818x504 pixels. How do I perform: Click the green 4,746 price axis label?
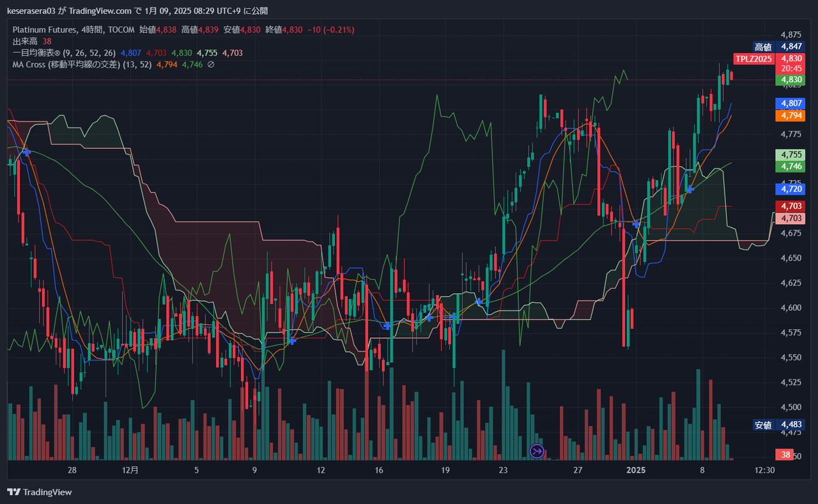point(789,166)
